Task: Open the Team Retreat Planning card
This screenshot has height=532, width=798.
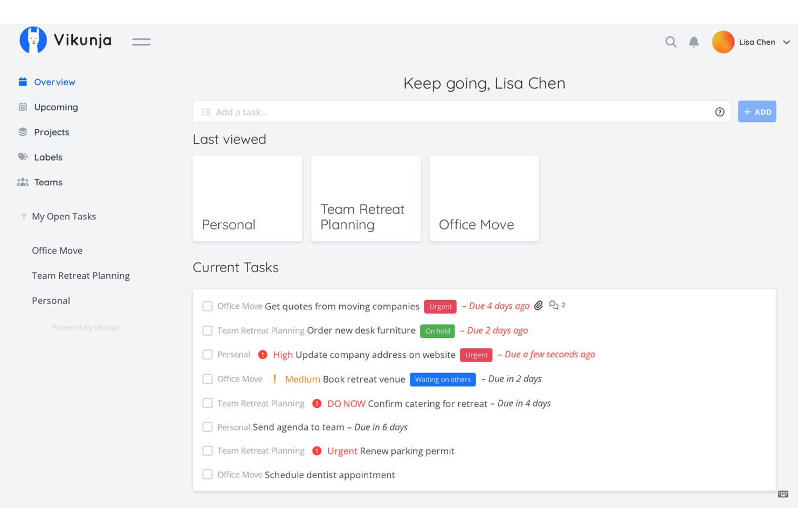Action: tap(366, 198)
